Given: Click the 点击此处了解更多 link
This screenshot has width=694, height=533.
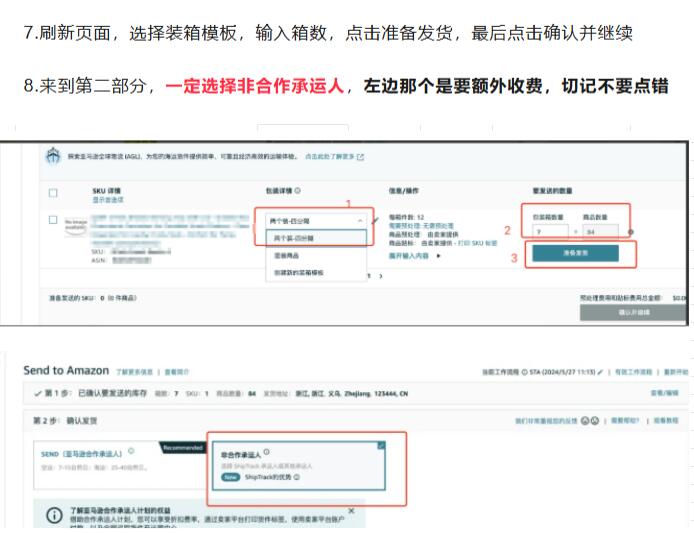Looking at the screenshot, I should pos(330,157).
